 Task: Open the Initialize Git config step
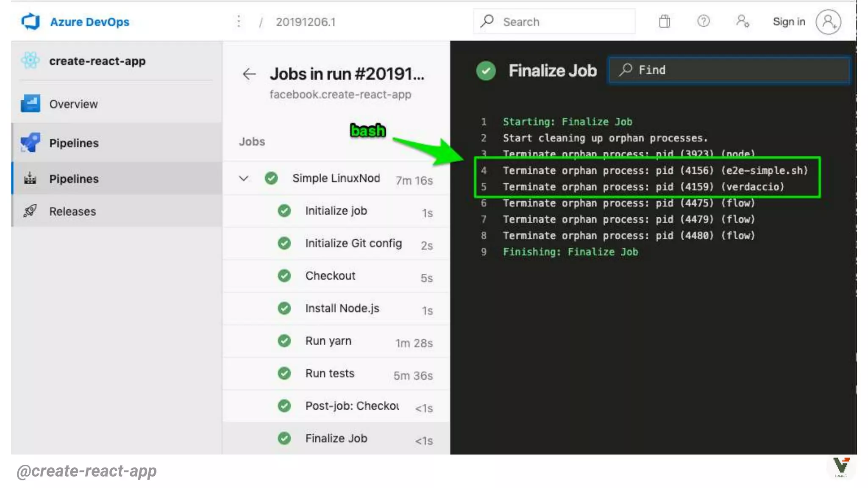(336, 244)
